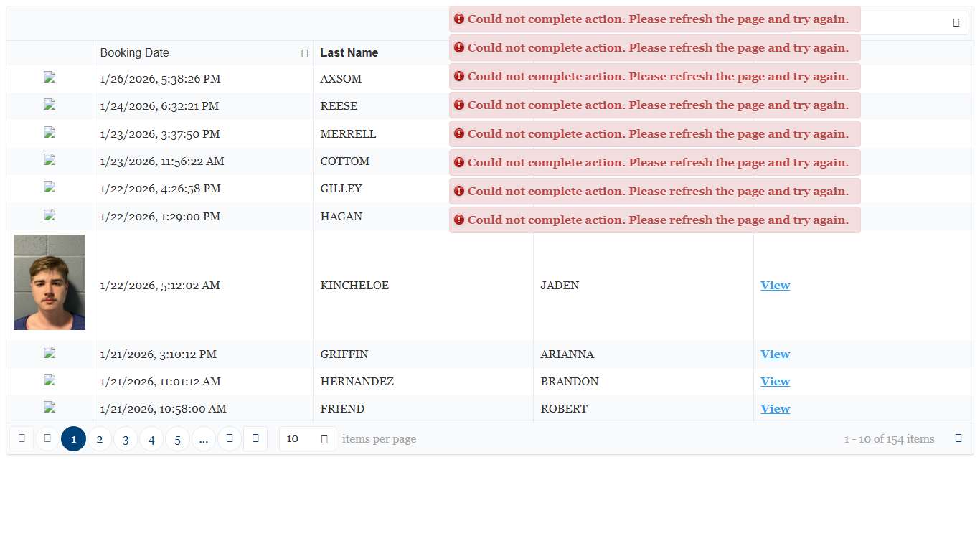
Task: Go to the first page of results
Action: (22, 438)
